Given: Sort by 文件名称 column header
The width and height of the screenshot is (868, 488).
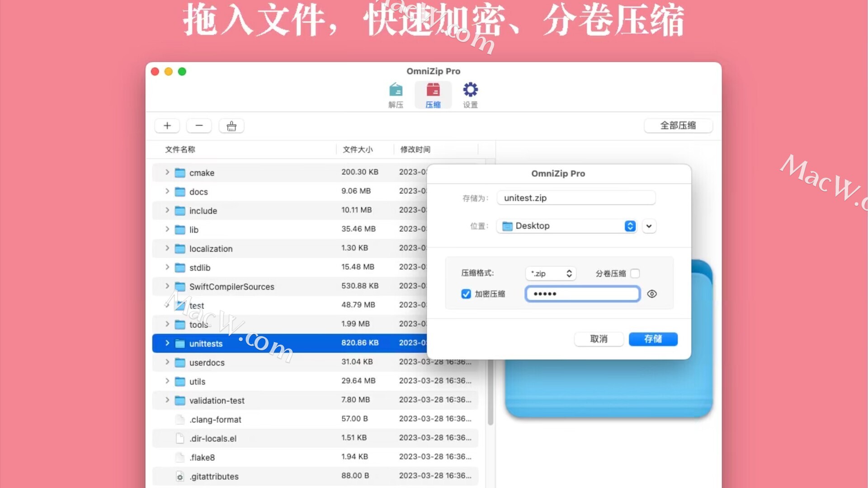Looking at the screenshot, I should pyautogui.click(x=180, y=149).
